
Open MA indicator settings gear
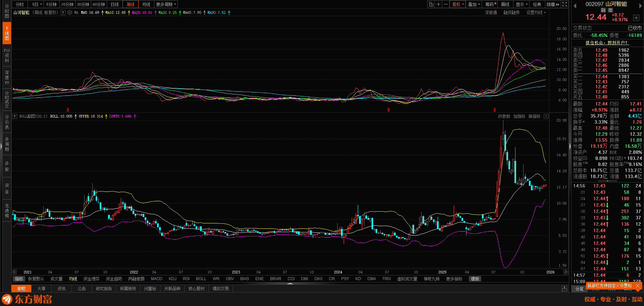point(70,13)
